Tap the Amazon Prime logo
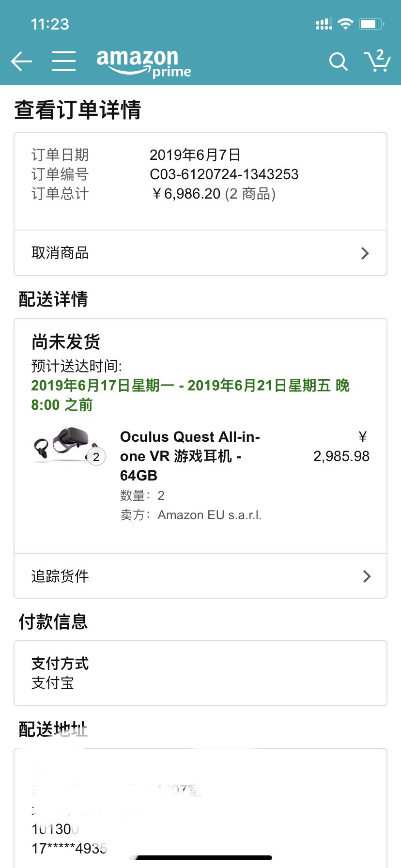Screen dimensions: 401x868 143,63
